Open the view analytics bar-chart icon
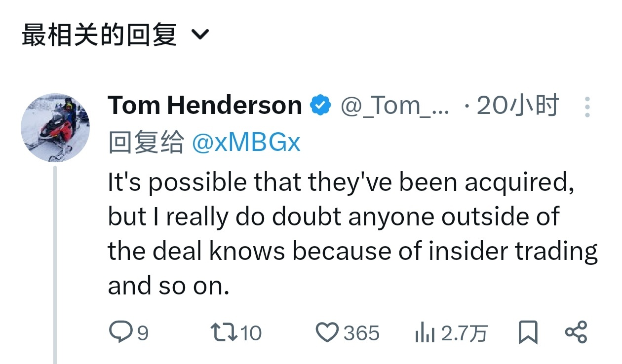The width and height of the screenshot is (622, 364). coord(425,333)
